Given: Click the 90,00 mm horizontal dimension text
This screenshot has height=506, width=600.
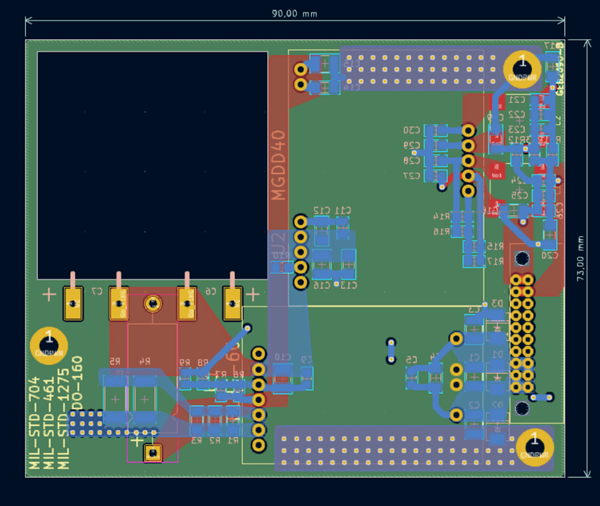Looking at the screenshot, I should coord(295,14).
